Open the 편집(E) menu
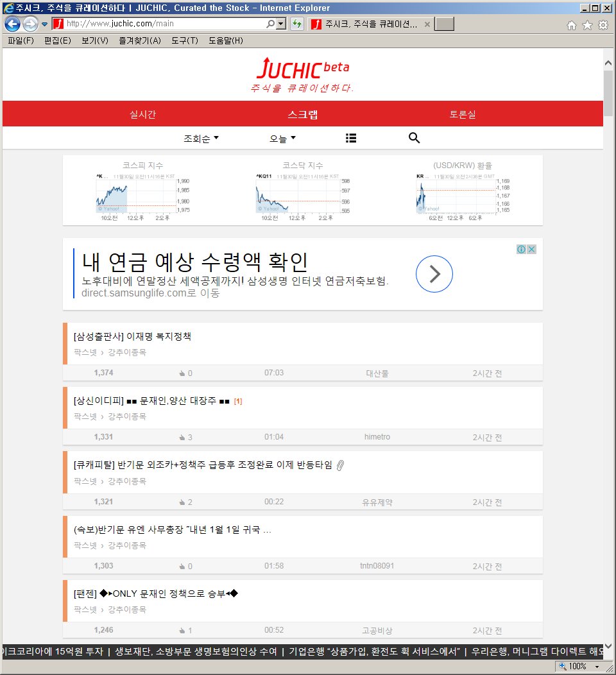This screenshot has width=616, height=675. [x=58, y=40]
